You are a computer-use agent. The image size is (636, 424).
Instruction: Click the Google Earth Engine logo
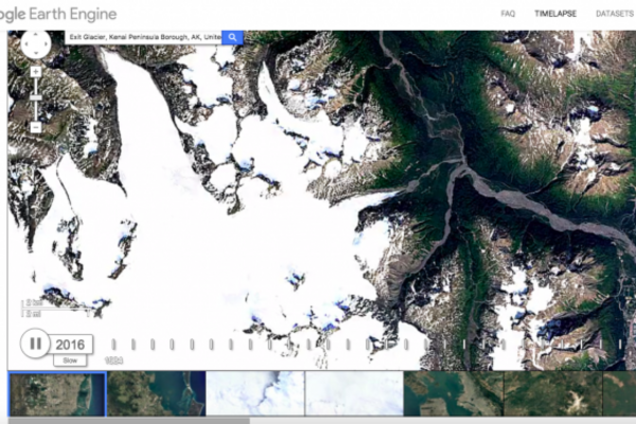pyautogui.click(x=58, y=14)
